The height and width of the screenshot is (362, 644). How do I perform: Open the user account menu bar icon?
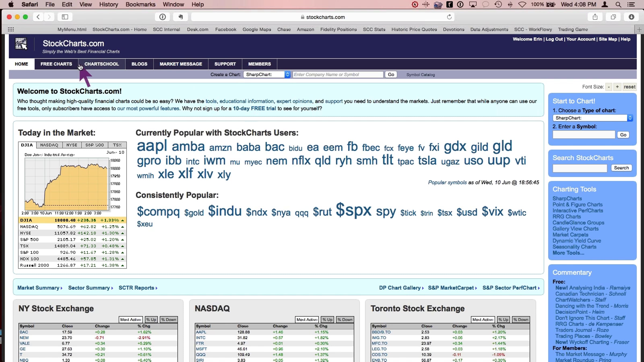605,4
